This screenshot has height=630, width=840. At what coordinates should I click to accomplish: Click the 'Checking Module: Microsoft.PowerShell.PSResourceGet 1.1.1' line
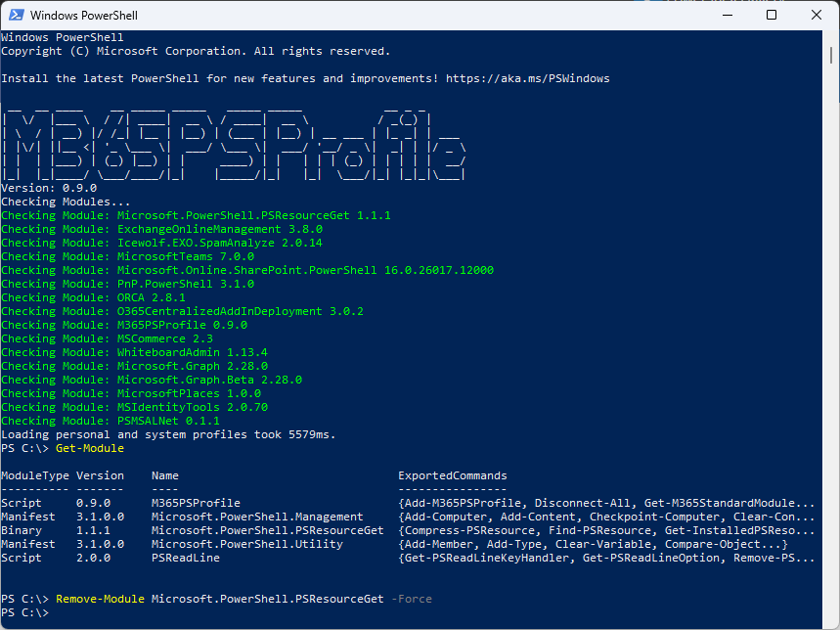pos(196,215)
